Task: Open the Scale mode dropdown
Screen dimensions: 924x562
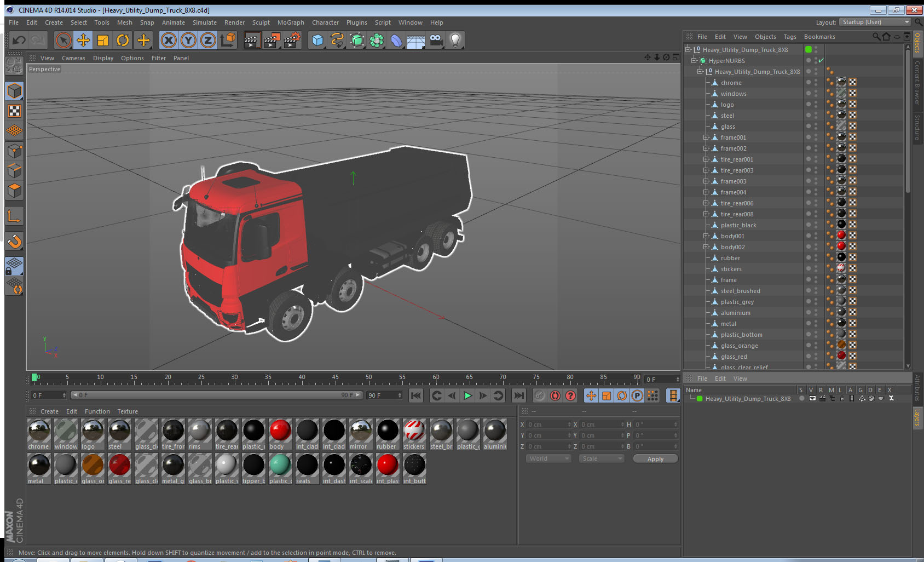Action: tap(602, 458)
